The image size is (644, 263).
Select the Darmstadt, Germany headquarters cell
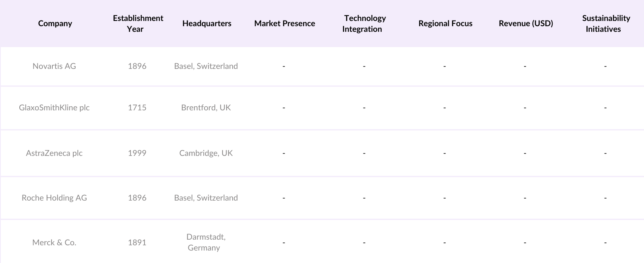pos(206,242)
